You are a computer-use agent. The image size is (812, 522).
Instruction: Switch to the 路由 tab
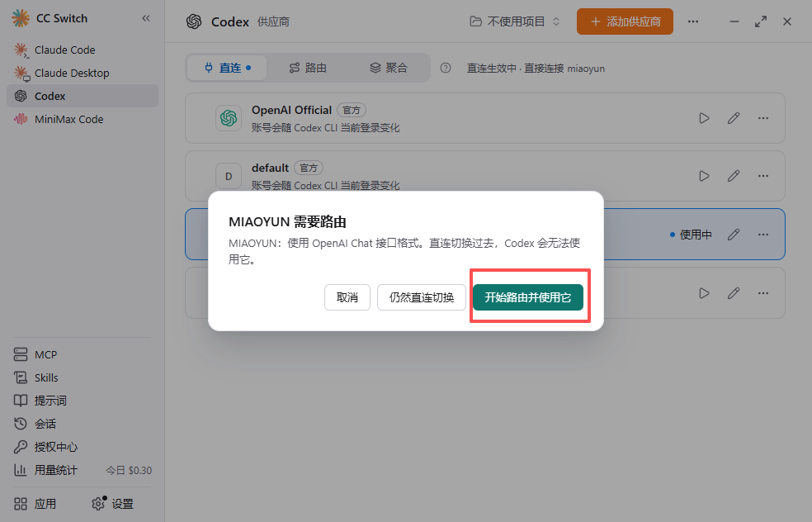[308, 68]
